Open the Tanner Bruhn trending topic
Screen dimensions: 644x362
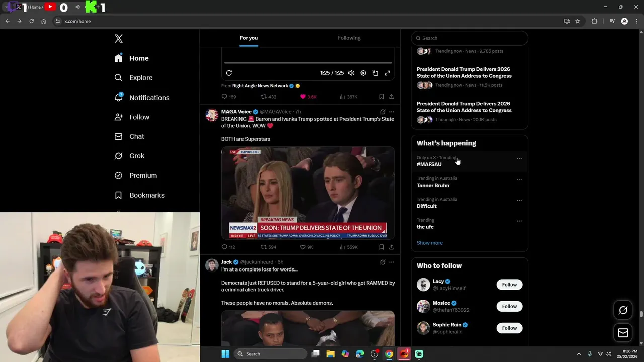coord(433,186)
